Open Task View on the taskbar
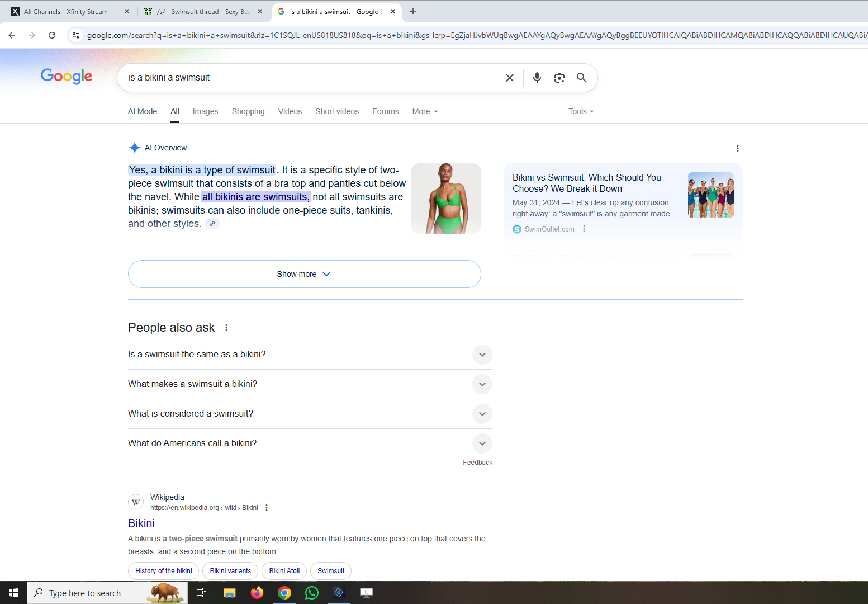The image size is (868, 604). point(201,593)
